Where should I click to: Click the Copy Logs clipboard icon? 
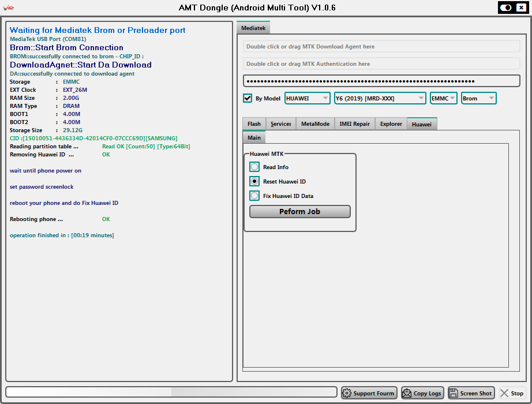(x=407, y=393)
